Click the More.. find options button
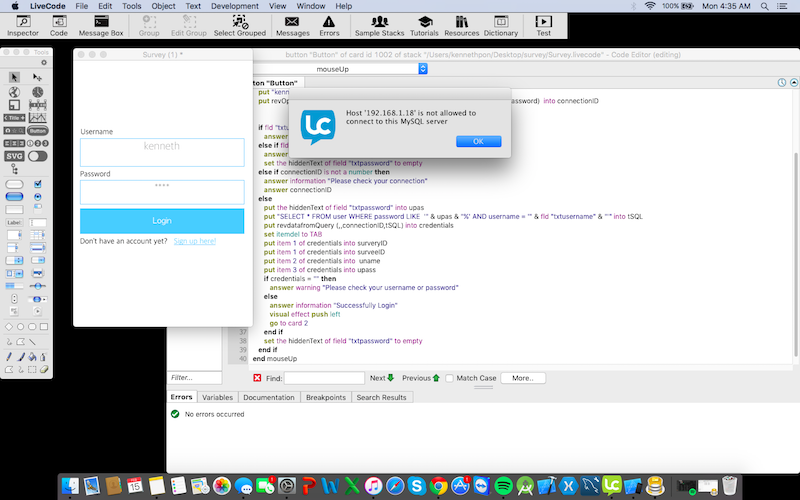Viewport: 800px width, 500px height. click(x=523, y=378)
